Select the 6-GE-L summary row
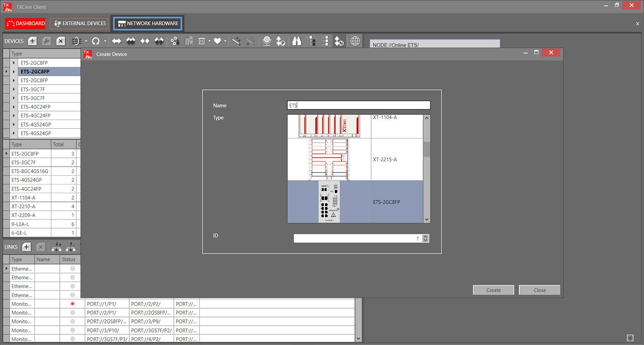 click(45, 233)
